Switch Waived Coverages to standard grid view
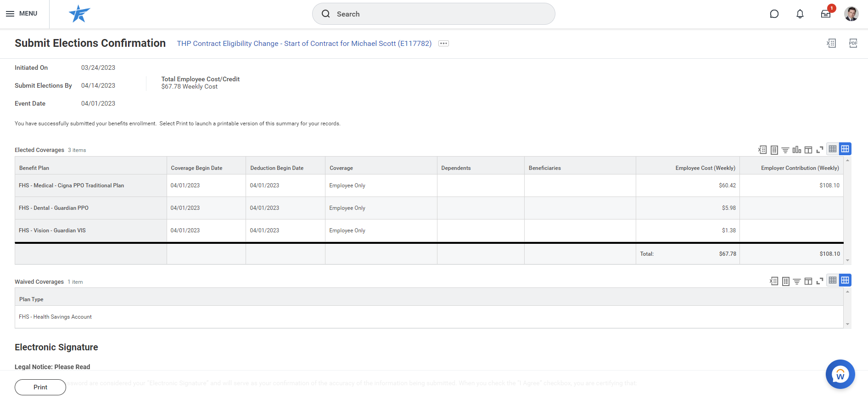This screenshot has height=399, width=868. 845,280
